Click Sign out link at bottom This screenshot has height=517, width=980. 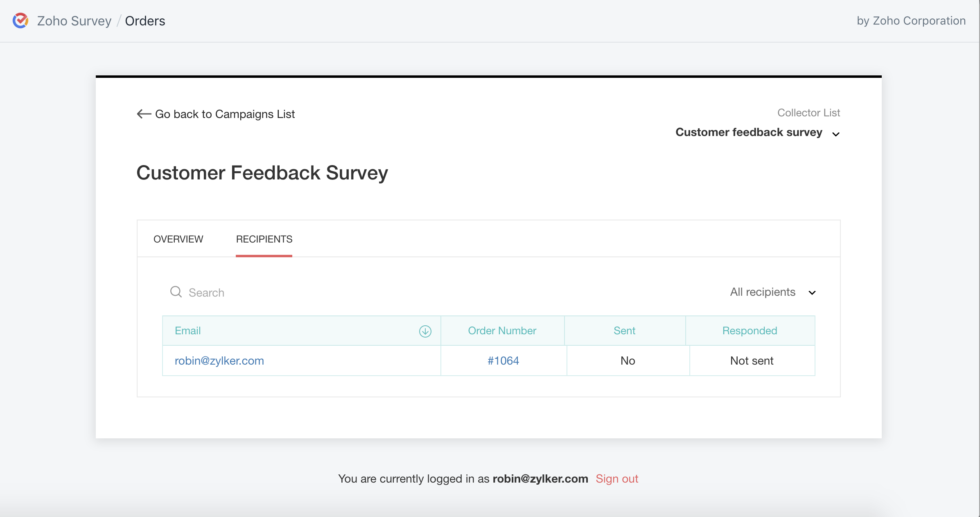tap(617, 478)
